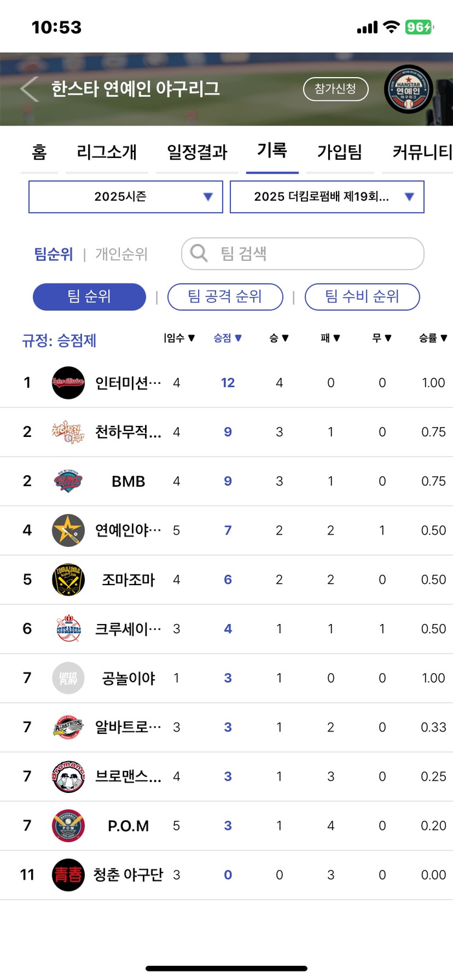Tap the 공놀이야 Unit Play logo

[68, 678]
